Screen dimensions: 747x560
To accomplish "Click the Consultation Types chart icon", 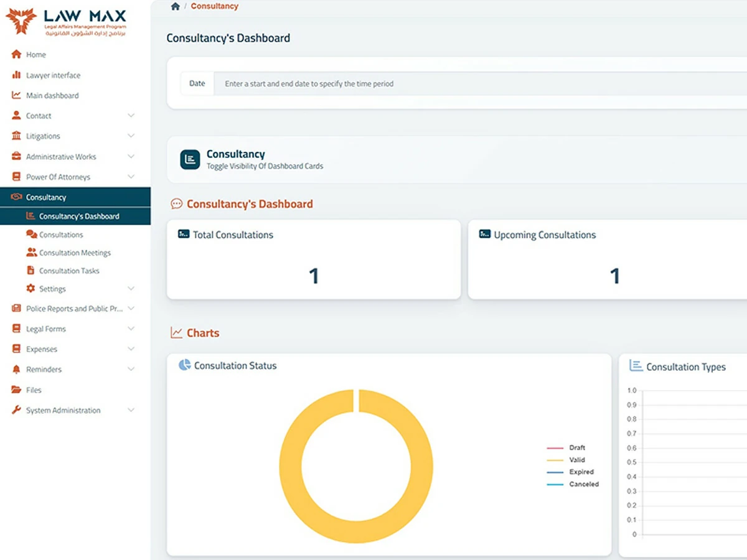I will click(x=636, y=366).
